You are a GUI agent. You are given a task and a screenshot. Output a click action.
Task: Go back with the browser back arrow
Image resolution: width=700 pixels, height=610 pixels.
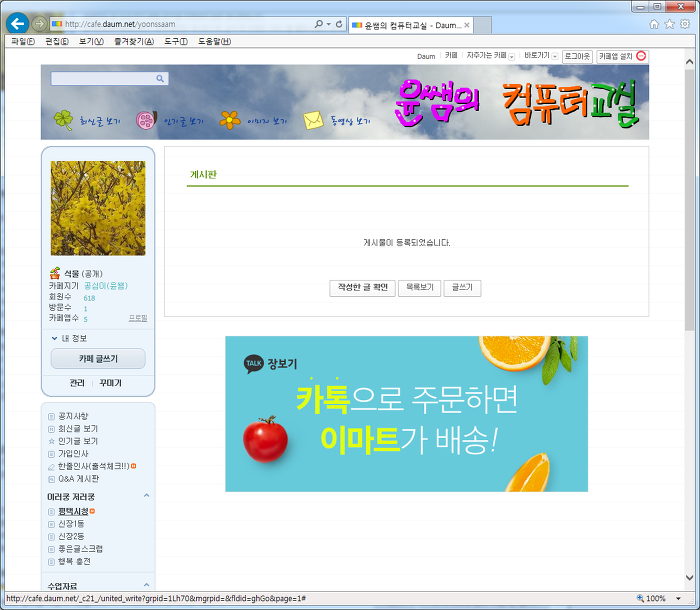[x=17, y=23]
